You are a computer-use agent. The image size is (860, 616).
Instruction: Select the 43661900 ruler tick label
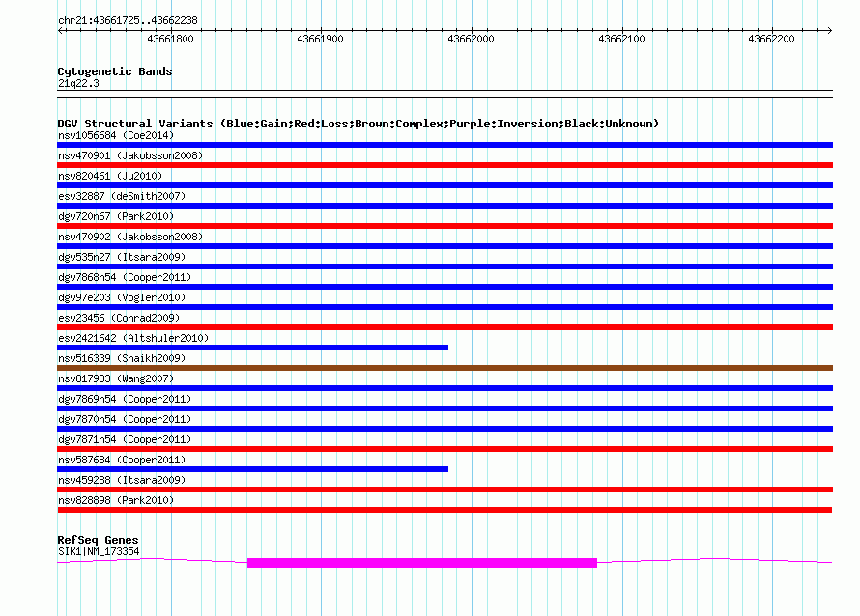point(320,39)
